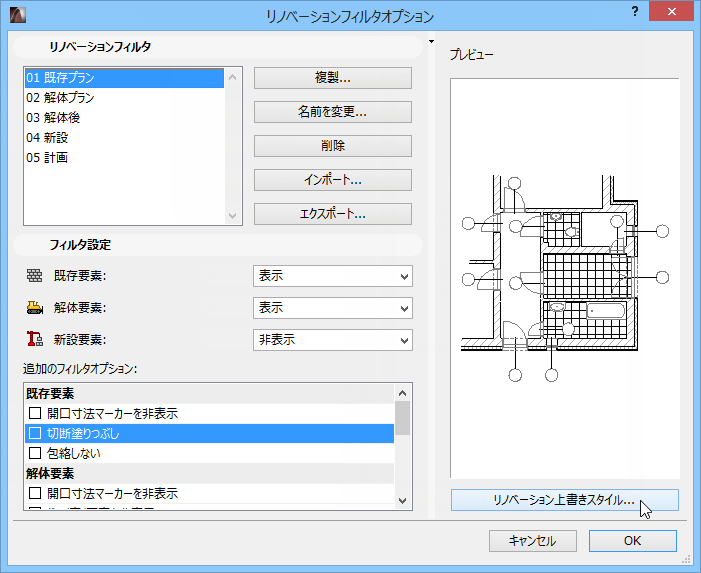
Task: Click the bulldozer icon for 解体要素
Action: click(x=34, y=308)
